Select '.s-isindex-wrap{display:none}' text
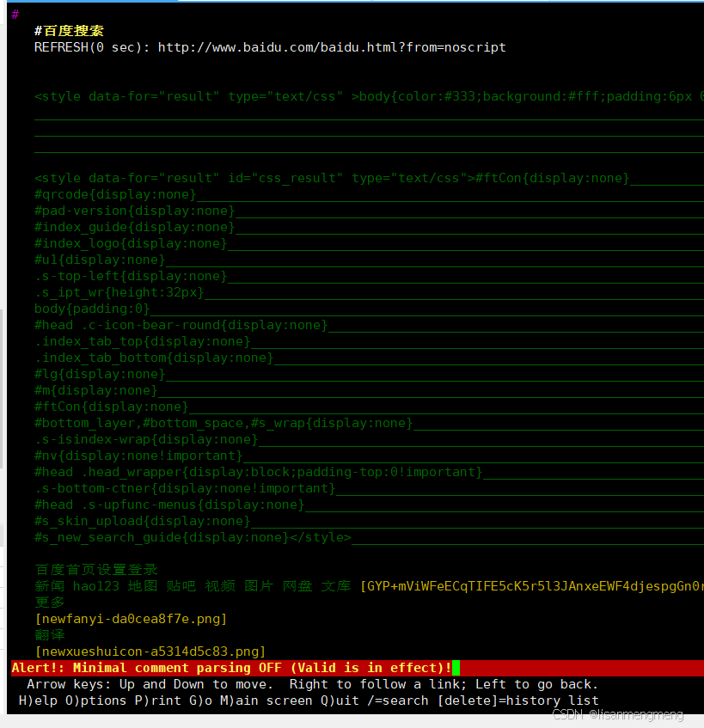Image resolution: width=704 pixels, height=728 pixels. point(146,439)
